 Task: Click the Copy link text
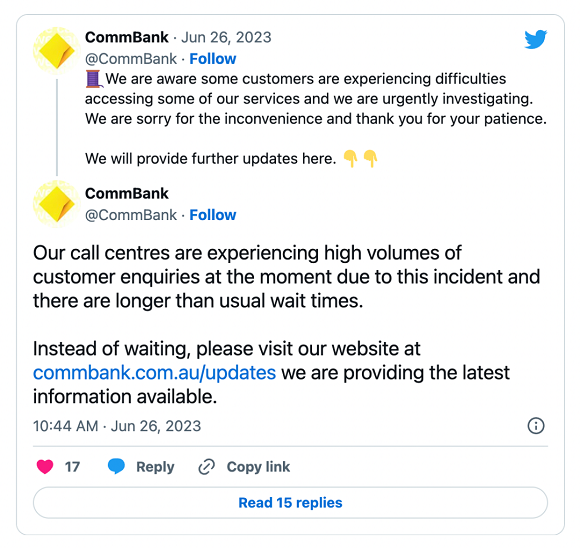[258, 467]
